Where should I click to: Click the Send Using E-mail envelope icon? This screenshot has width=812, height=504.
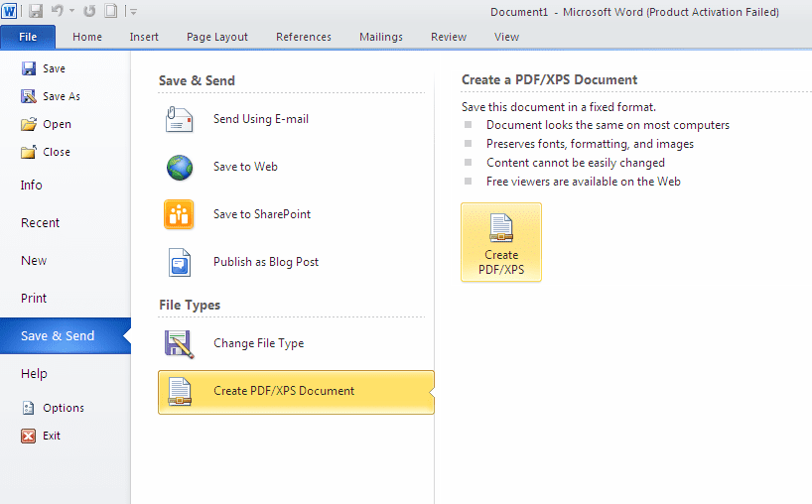pos(180,119)
